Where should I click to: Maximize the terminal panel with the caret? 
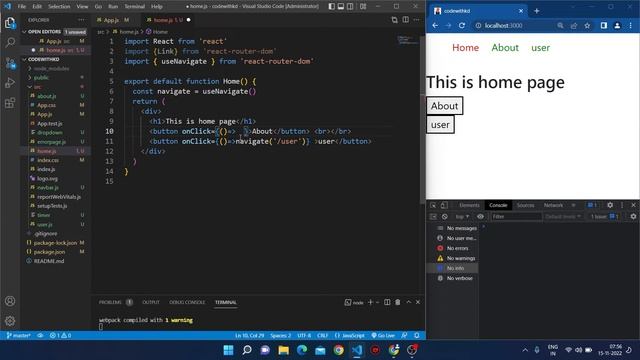point(408,302)
